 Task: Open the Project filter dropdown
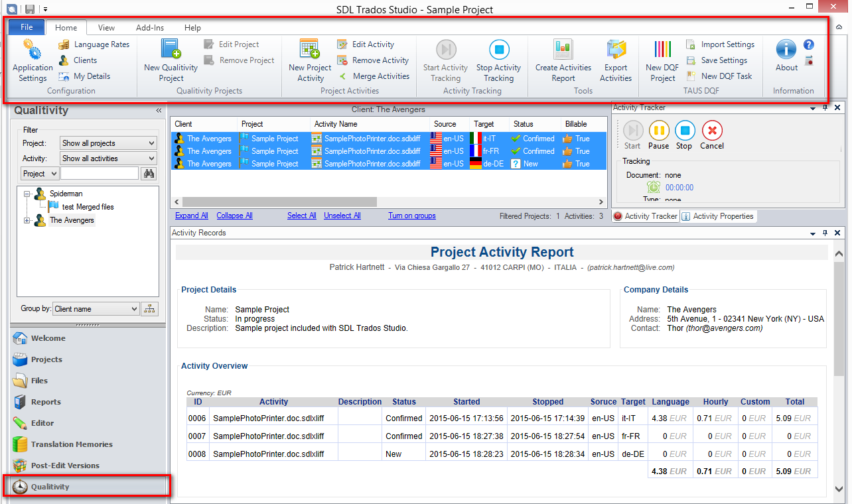[x=108, y=143]
